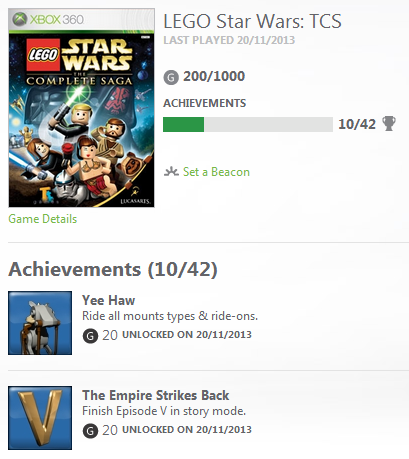
Task: Click the 200/1000 gamerscore value
Action: 214,76
